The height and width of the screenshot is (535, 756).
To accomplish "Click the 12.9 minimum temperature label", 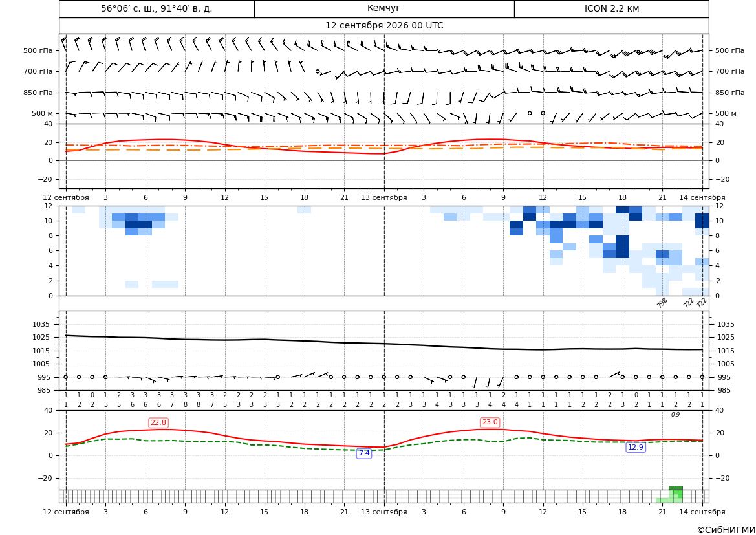I will 636,447.
